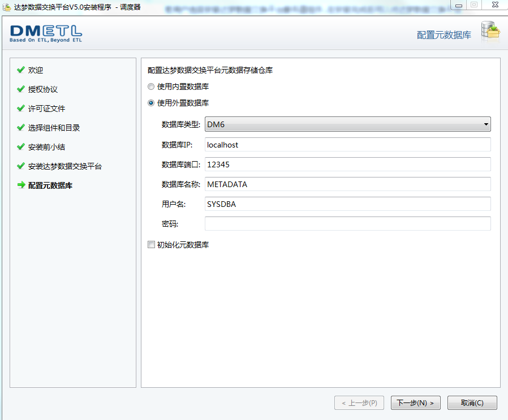Click the 配置元数据库 title in the header

point(444,35)
